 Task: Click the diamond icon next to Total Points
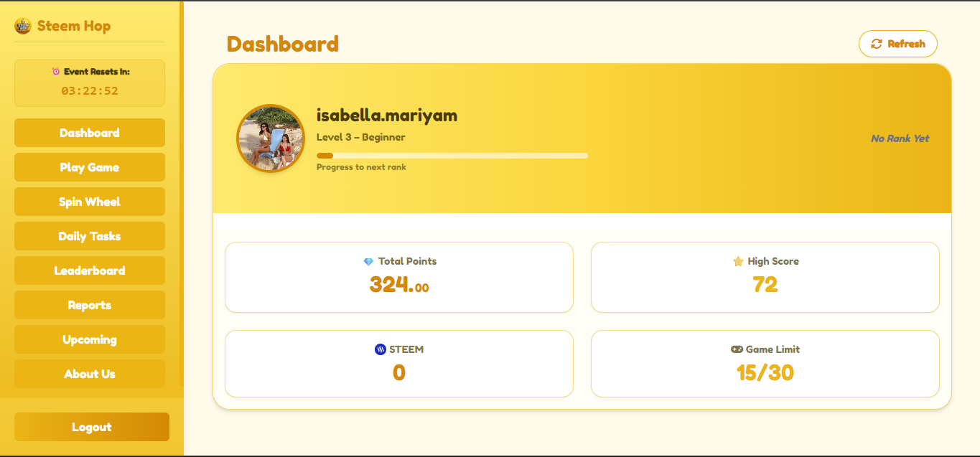point(368,262)
